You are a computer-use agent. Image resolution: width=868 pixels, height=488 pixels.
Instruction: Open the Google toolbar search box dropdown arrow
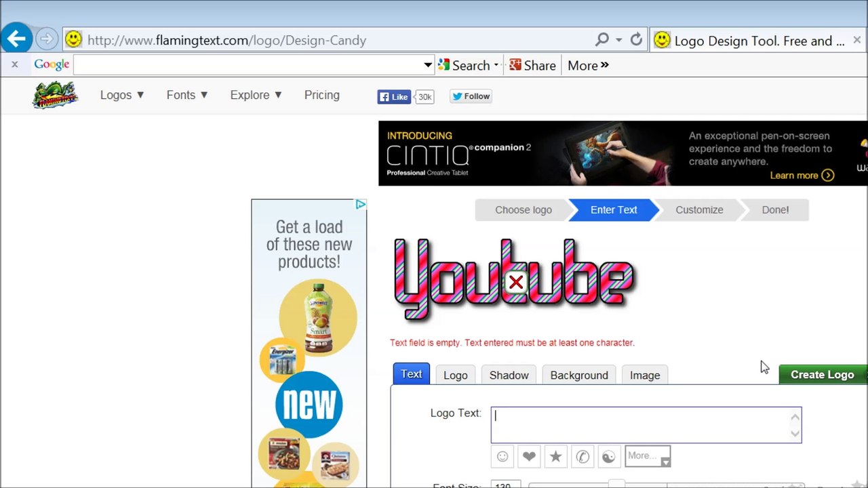pyautogui.click(x=428, y=65)
